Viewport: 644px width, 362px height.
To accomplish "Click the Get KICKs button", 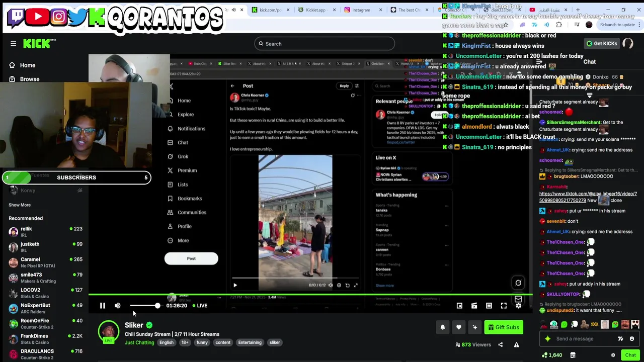I will pos(602,44).
